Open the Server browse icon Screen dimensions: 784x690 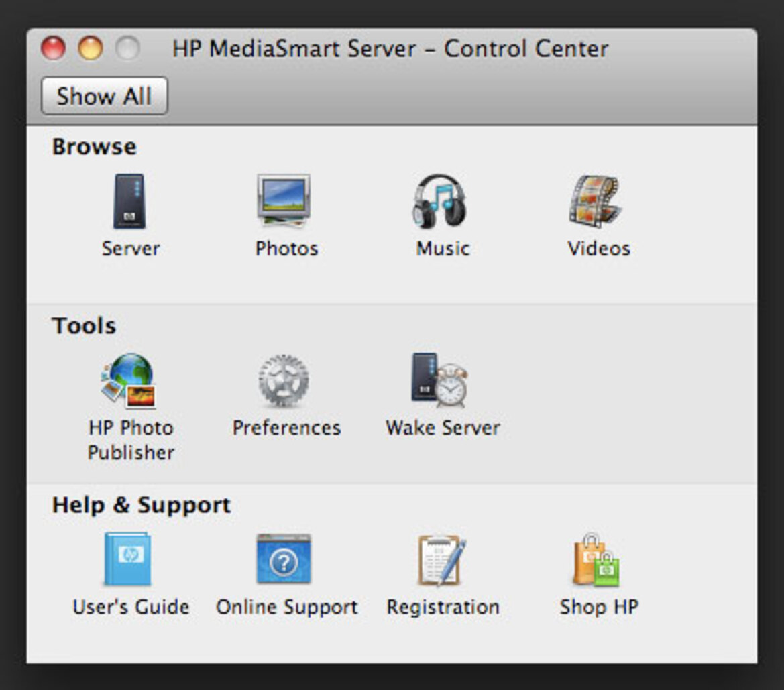click(130, 201)
